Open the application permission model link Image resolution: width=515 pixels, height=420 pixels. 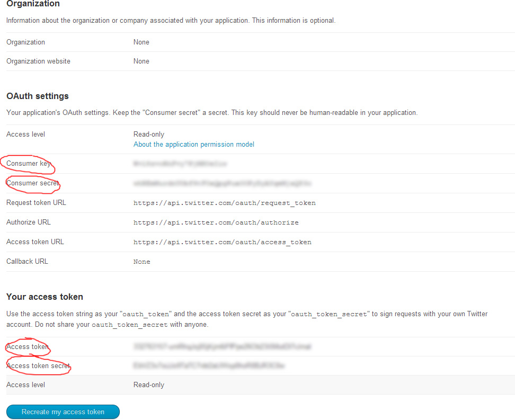193,144
